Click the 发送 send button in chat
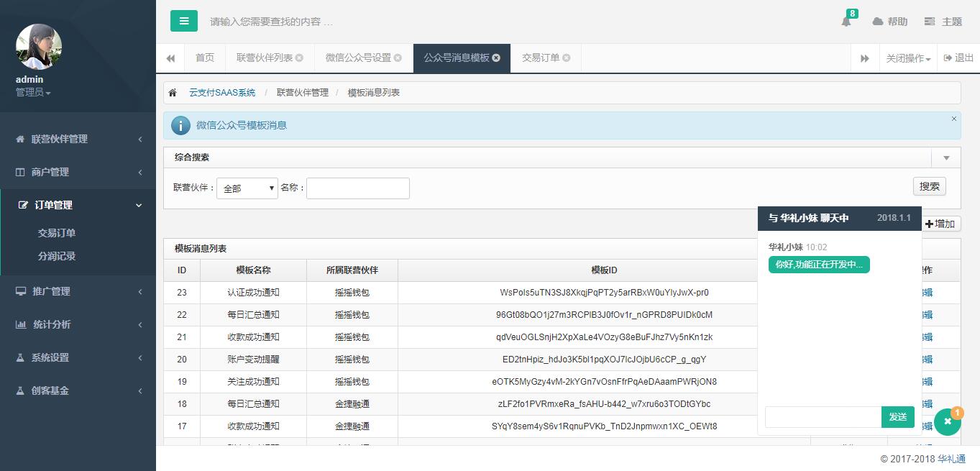This screenshot has height=471, width=980. (x=897, y=416)
